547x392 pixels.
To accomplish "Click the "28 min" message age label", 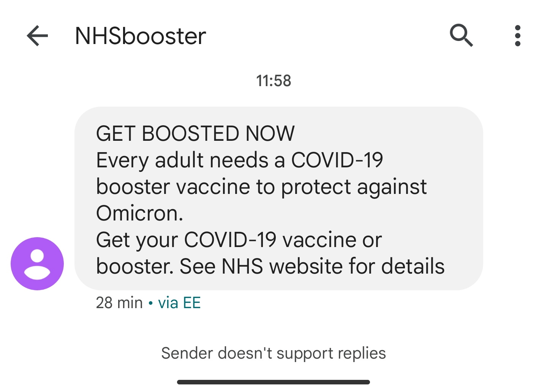I will coord(119,303).
